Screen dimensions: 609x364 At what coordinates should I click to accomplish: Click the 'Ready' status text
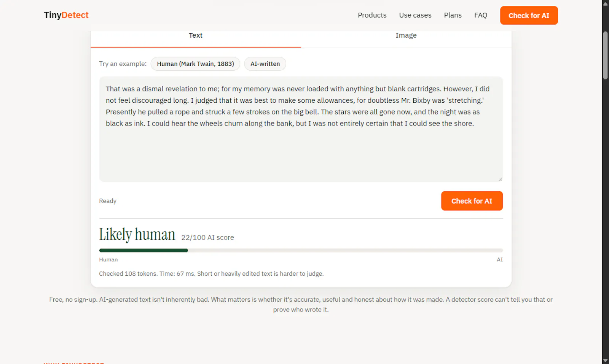click(108, 201)
